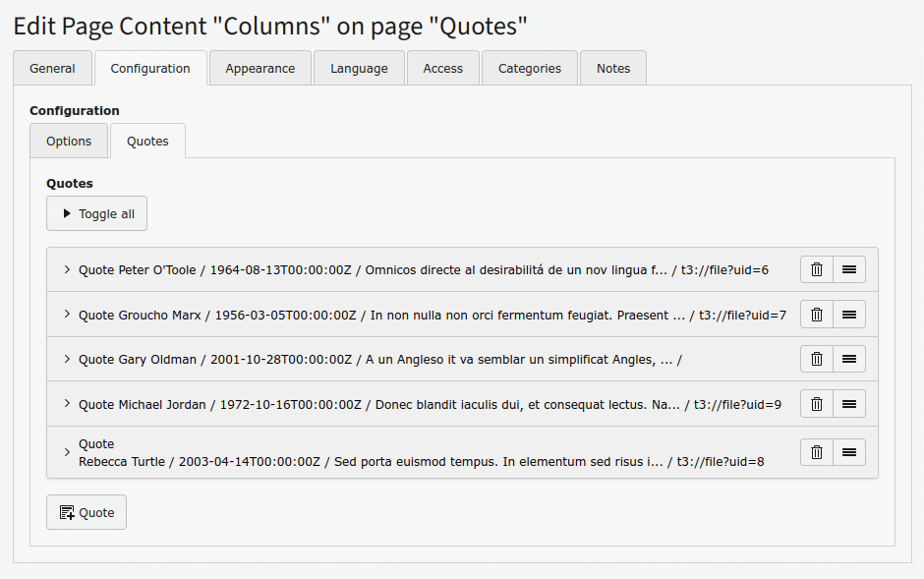This screenshot has height=579, width=924.
Task: Expand the Gary Oldman quote chevron
Action: tap(67, 359)
